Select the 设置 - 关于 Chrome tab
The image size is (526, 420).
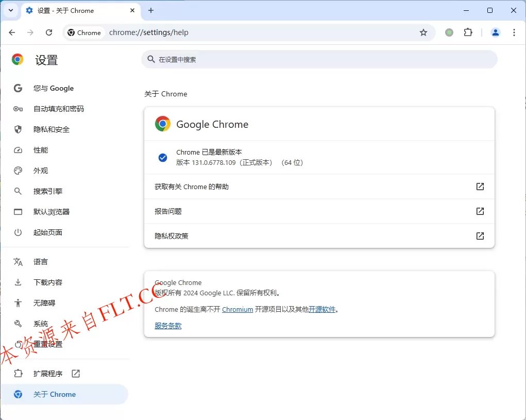click(80, 11)
